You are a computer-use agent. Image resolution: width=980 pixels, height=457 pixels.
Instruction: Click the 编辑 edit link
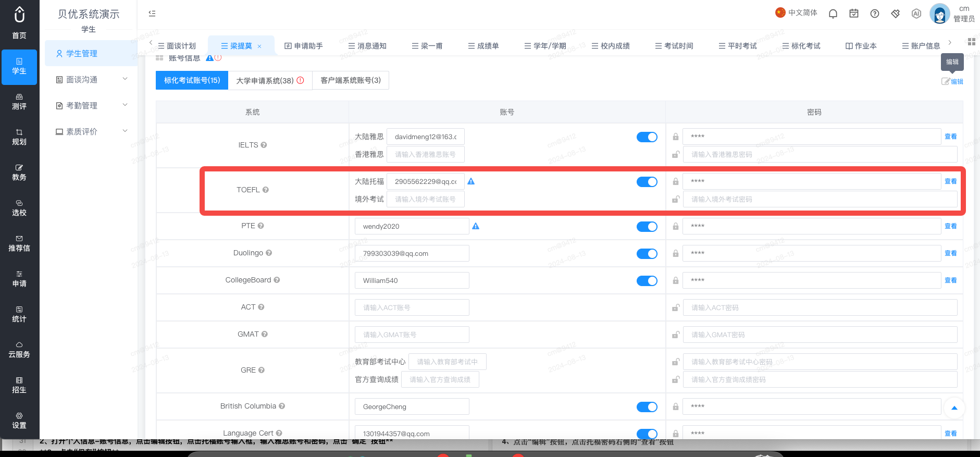(952, 81)
